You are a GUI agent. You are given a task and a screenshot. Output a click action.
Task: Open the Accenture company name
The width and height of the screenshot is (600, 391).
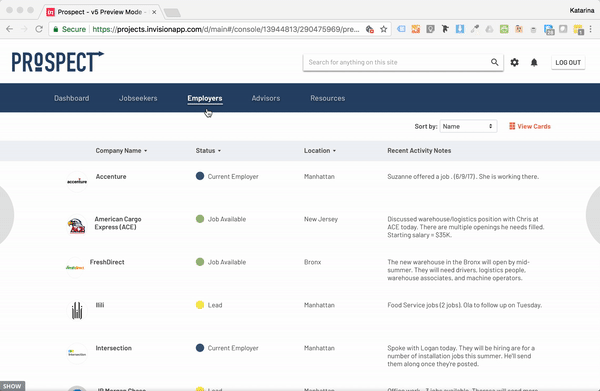coord(111,176)
